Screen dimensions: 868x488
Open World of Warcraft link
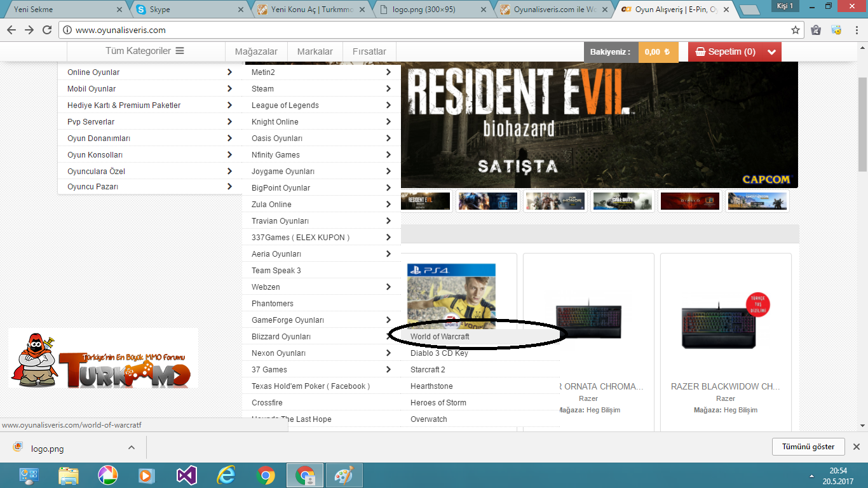(x=440, y=336)
